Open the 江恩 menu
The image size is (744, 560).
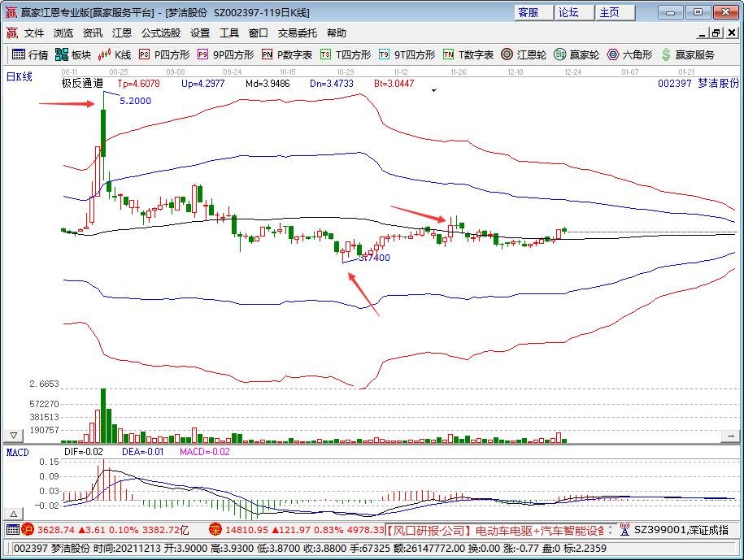click(122, 33)
